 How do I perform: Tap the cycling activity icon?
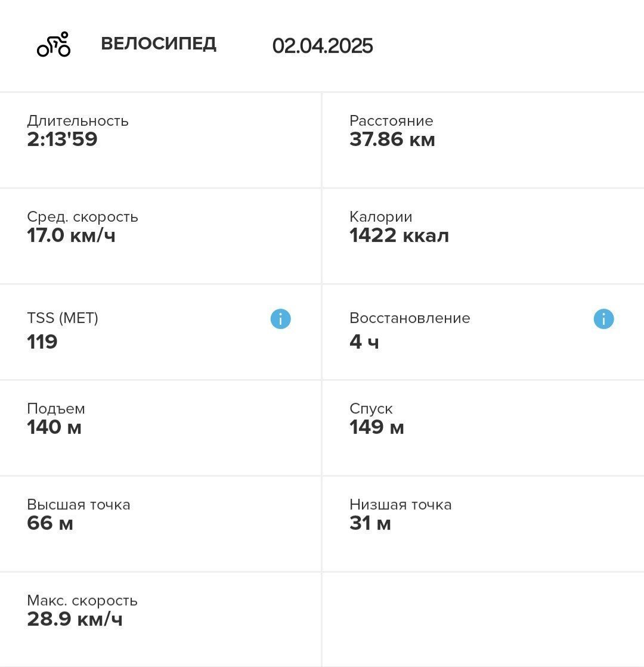54,44
